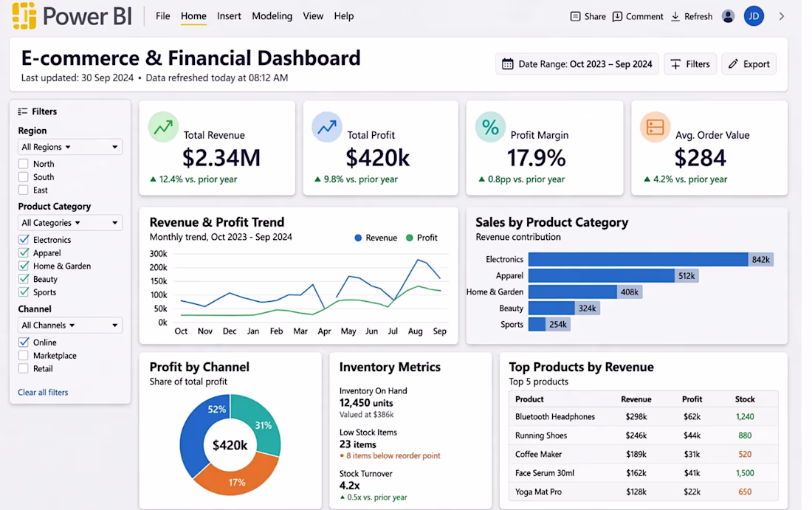Viewport: 812px width, 510px height.
Task: Click the Stock column header
Action: click(x=745, y=399)
